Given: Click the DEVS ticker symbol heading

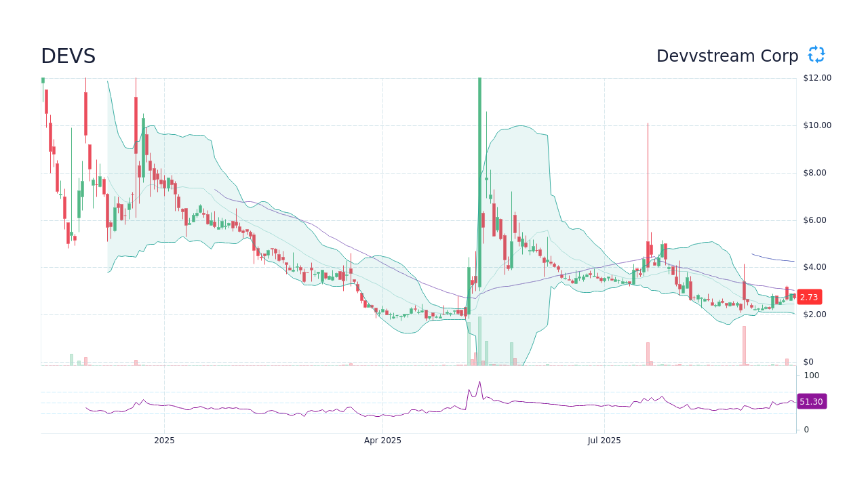Looking at the screenshot, I should pos(67,56).
